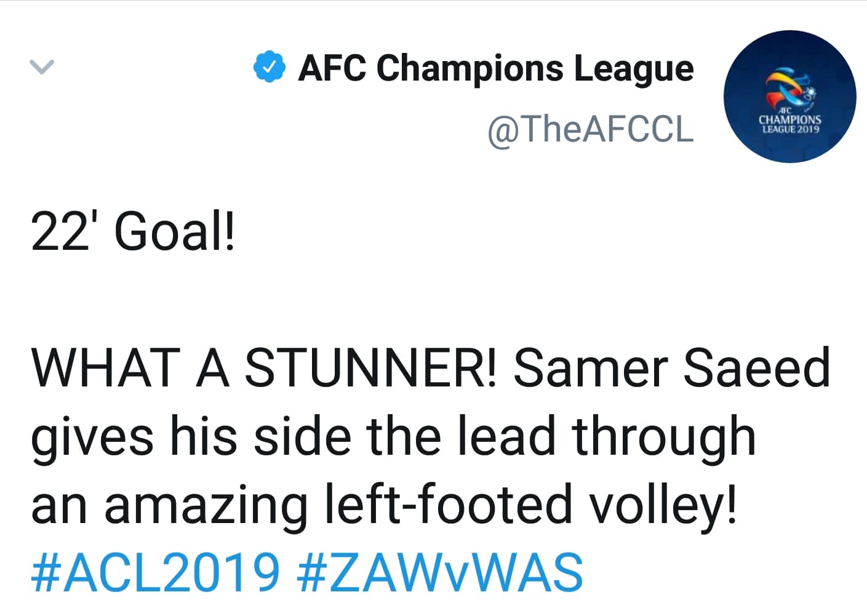This screenshot has height=616, width=867.
Task: Tap the word 'through' in the tweet
Action: [x=663, y=436]
